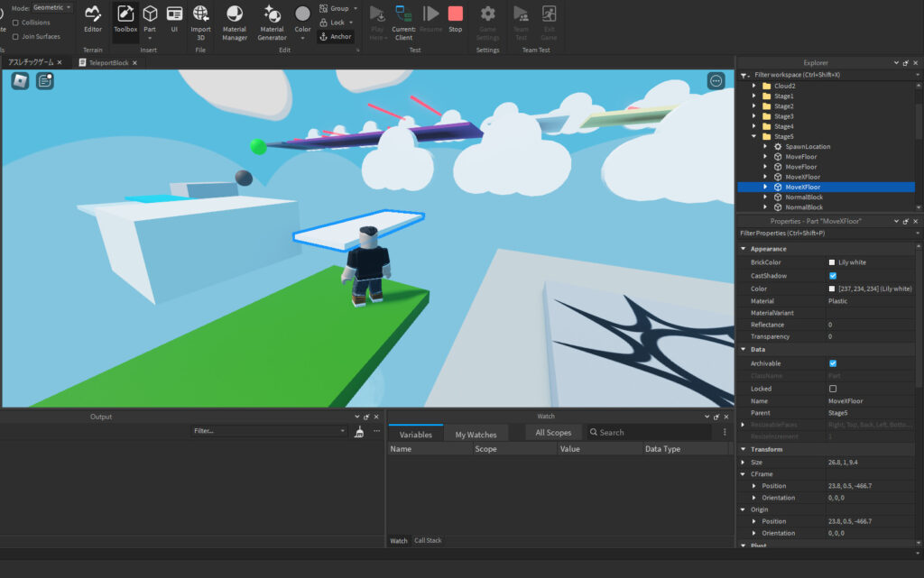This screenshot has height=578, width=924.
Task: Toggle Anchor on the selected part
Action: click(336, 36)
